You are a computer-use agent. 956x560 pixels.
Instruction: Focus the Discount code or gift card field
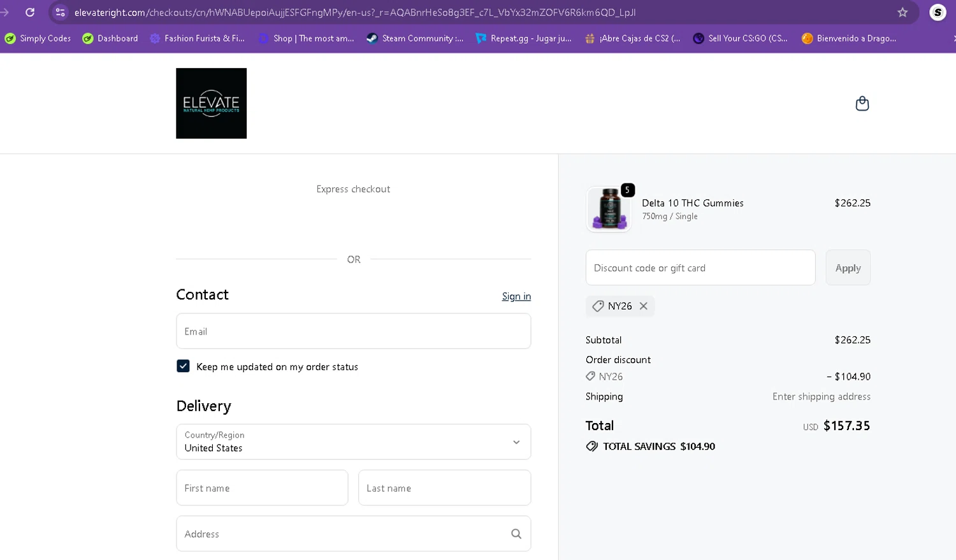click(700, 268)
